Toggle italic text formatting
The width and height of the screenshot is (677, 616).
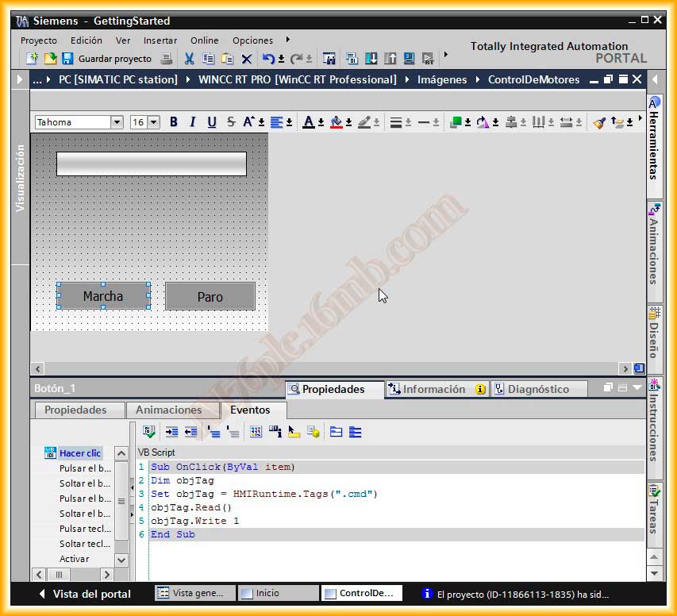point(192,122)
